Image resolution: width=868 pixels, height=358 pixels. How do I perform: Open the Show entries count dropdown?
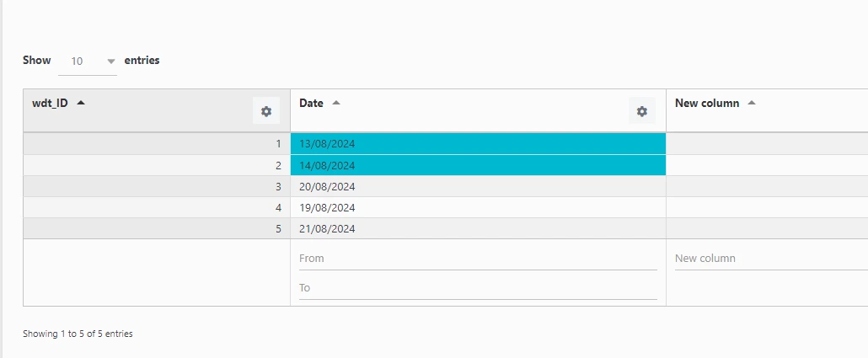click(88, 61)
